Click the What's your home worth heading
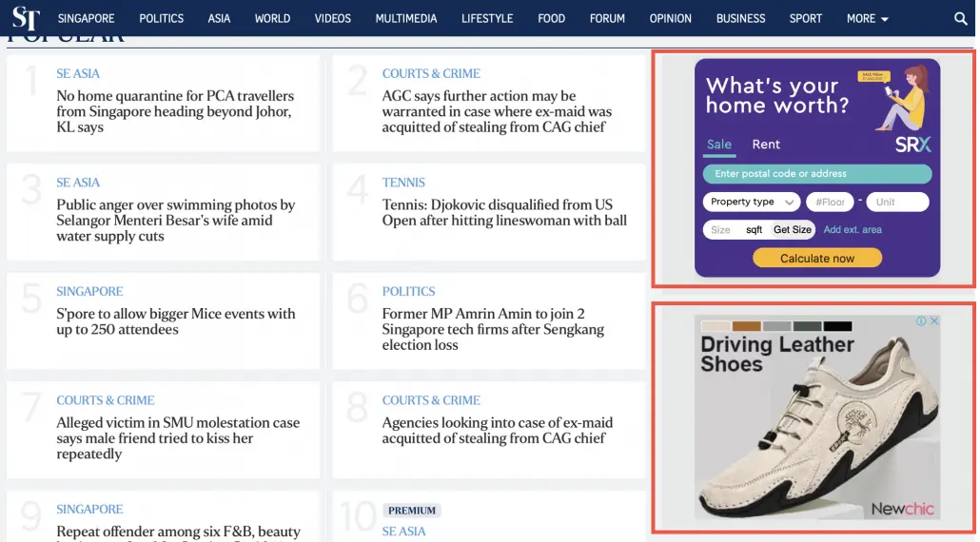 [777, 95]
